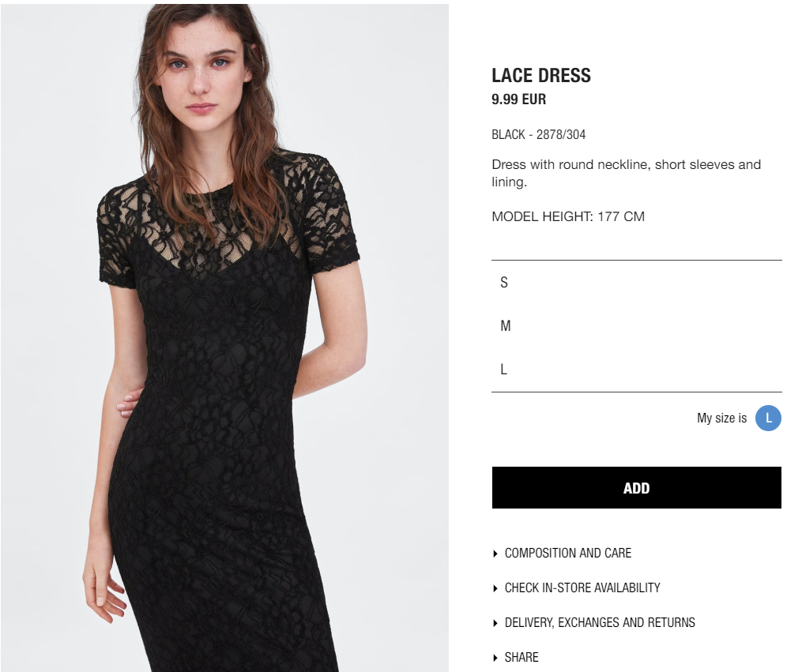Select size S

coord(636,282)
